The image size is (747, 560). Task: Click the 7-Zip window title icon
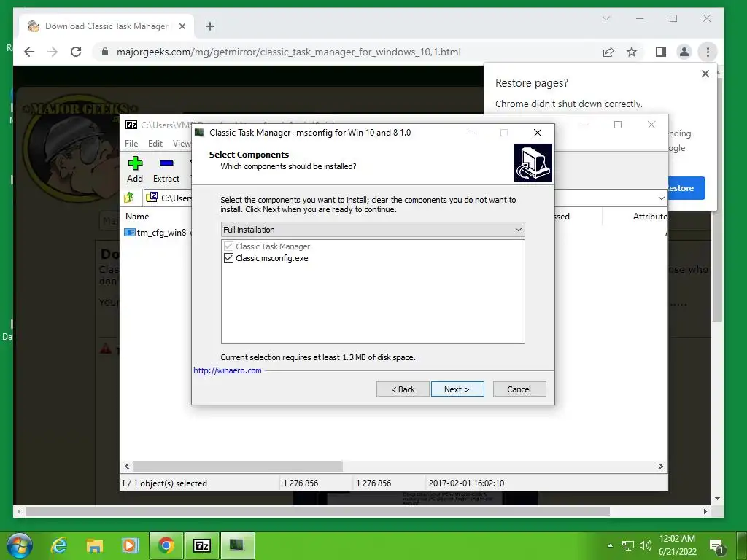(131, 125)
